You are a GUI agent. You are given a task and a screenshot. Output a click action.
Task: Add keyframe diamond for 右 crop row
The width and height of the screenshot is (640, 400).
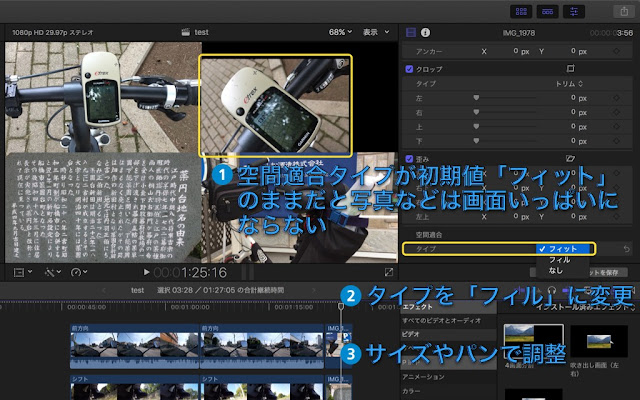click(616, 112)
